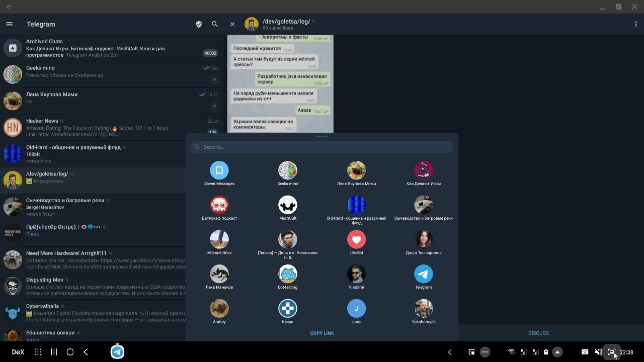This screenshot has height=362, width=644.
Task: Click the three-dots more button in taskbar
Action: 485,352
